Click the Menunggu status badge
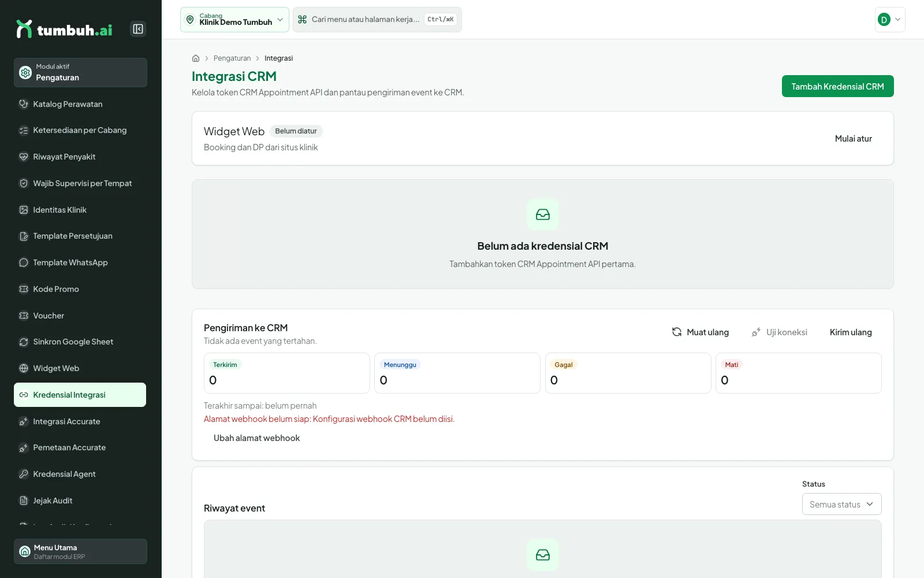Viewport: 924px width, 578px height. [x=400, y=365]
